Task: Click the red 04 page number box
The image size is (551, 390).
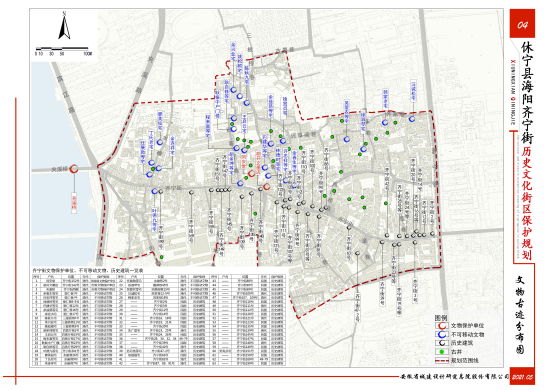Action: [x=522, y=24]
